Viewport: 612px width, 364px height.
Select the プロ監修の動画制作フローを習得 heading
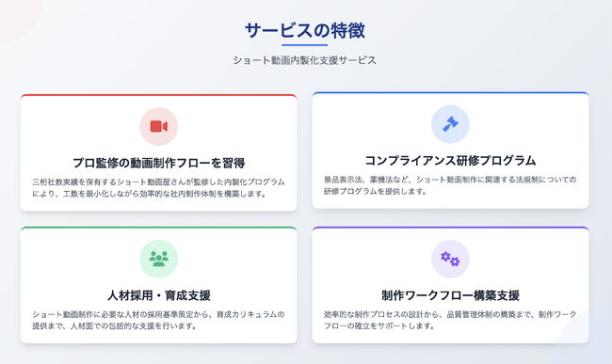tap(159, 163)
